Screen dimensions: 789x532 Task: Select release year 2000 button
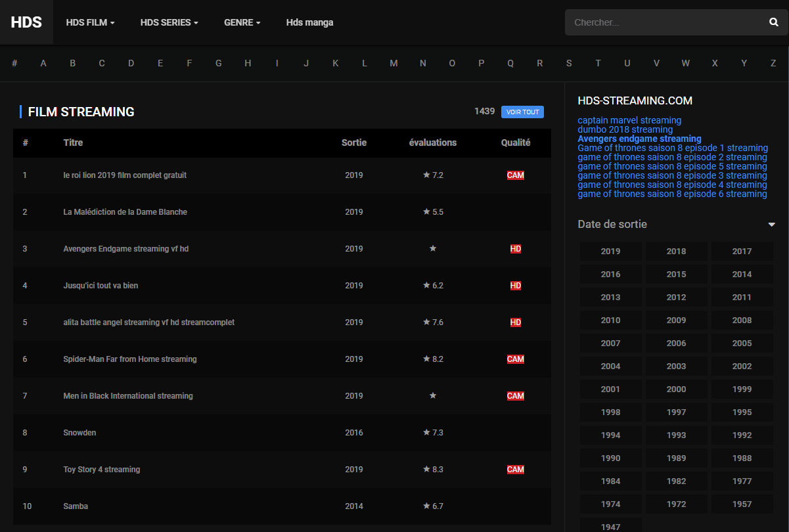(676, 389)
